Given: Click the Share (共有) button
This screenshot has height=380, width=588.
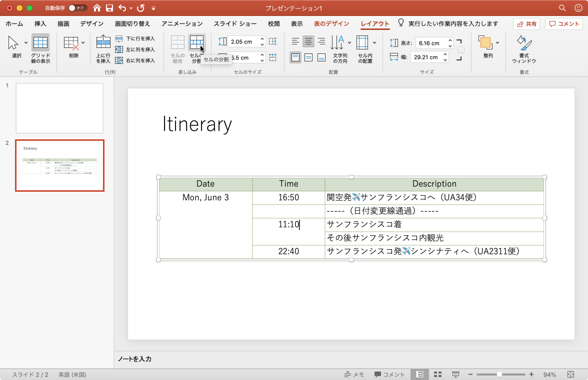Looking at the screenshot, I should coord(527,23).
